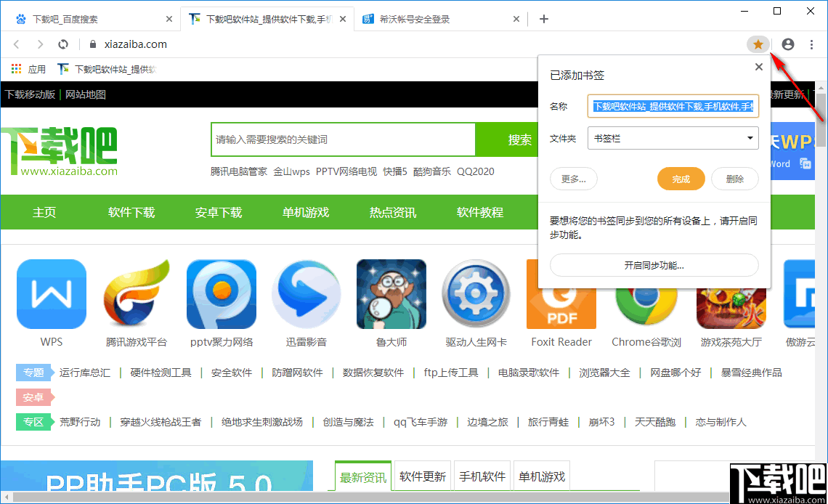
Task: Click the 荒野行动 zone link
Action: tap(80, 422)
